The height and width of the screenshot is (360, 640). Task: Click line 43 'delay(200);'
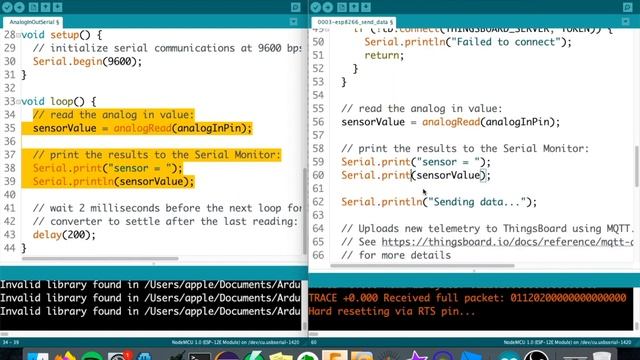coord(64,235)
